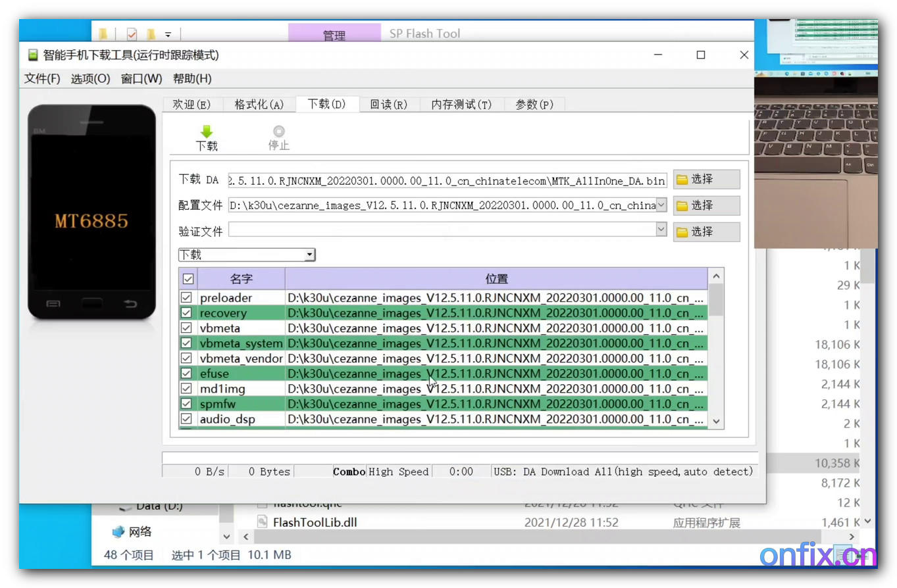897x588 pixels.
Task: Open the Network item in Explorer sidebar
Action: (132, 531)
